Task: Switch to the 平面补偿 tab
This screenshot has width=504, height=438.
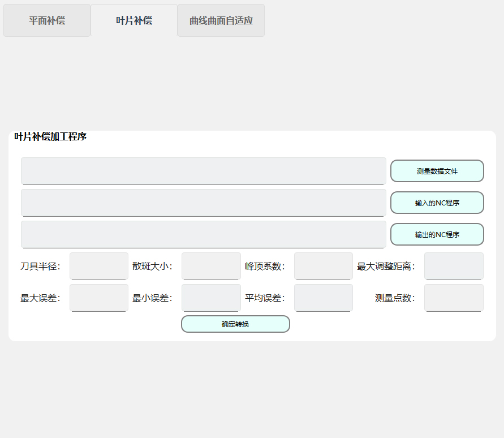Action: click(47, 21)
